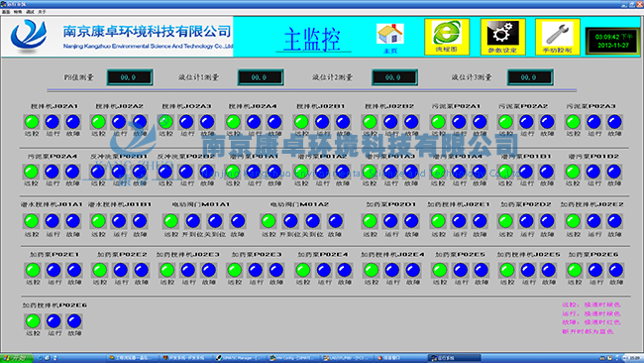Click valve M01A1 open-position (开到位) indicator

click(x=192, y=221)
